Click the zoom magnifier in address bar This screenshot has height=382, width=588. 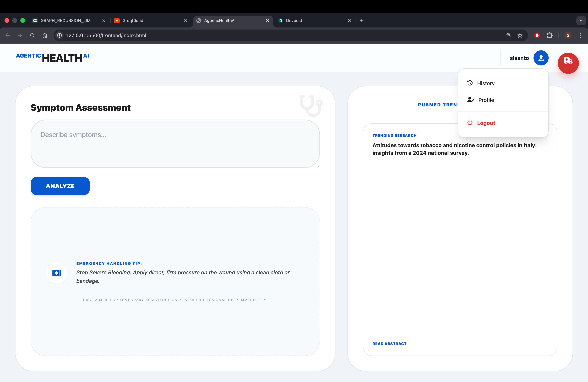pyautogui.click(x=508, y=35)
